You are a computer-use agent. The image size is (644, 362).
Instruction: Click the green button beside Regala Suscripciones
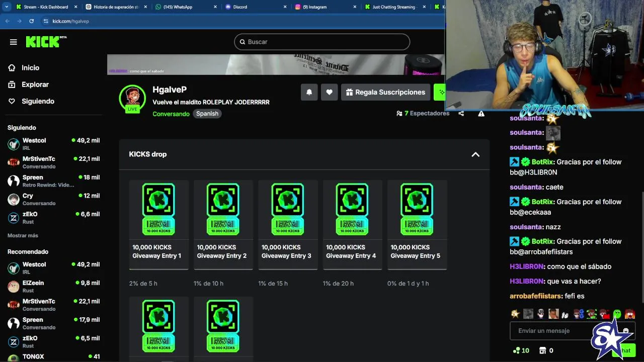(439, 92)
